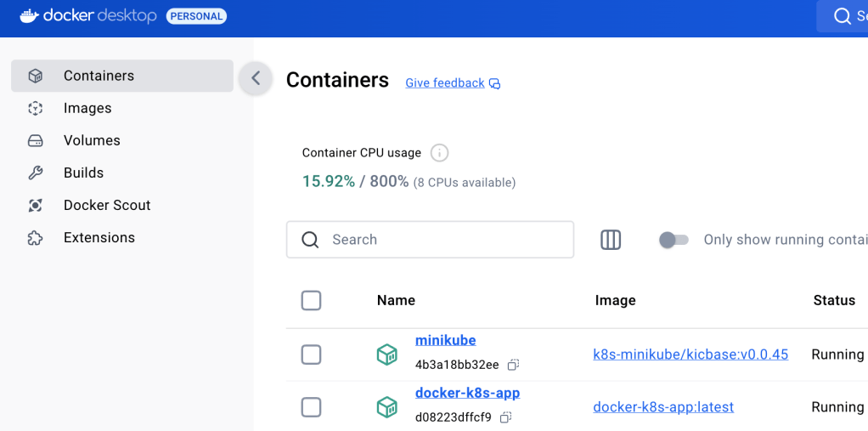Check the select-all containers checkbox

(x=312, y=300)
